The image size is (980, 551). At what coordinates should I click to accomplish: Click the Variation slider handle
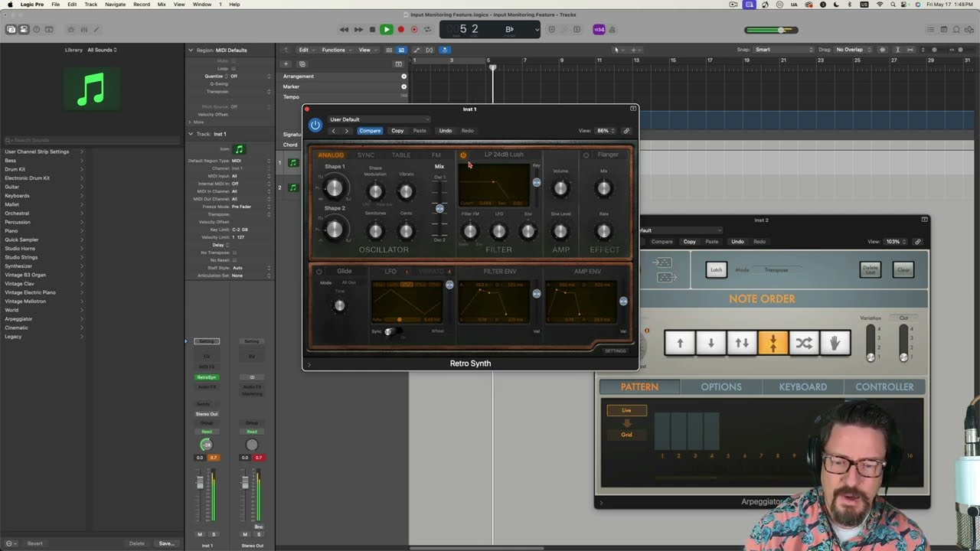[871, 357]
